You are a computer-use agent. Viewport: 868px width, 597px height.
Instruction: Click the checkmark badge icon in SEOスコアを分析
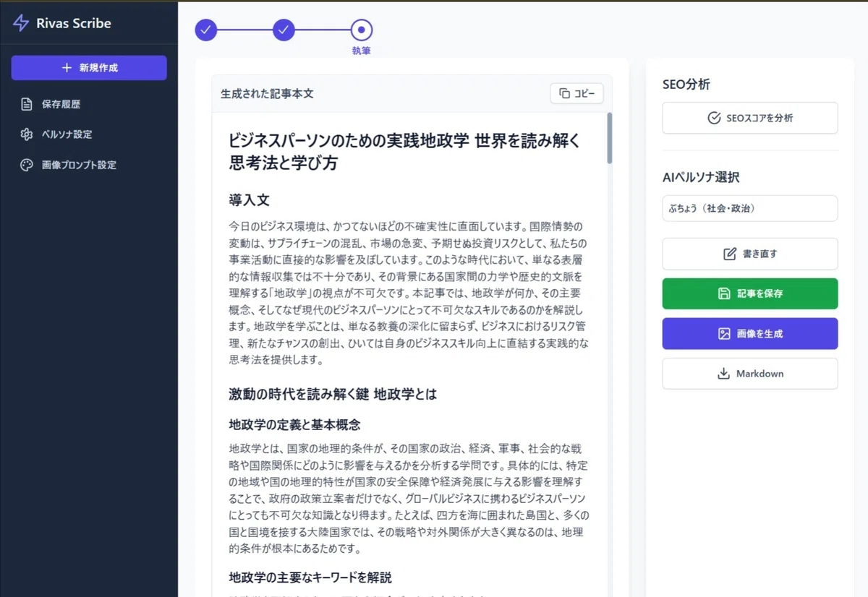(x=714, y=118)
